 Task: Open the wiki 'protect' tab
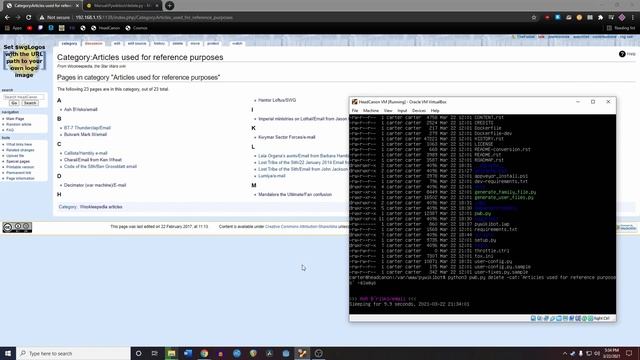pyautogui.click(x=213, y=43)
